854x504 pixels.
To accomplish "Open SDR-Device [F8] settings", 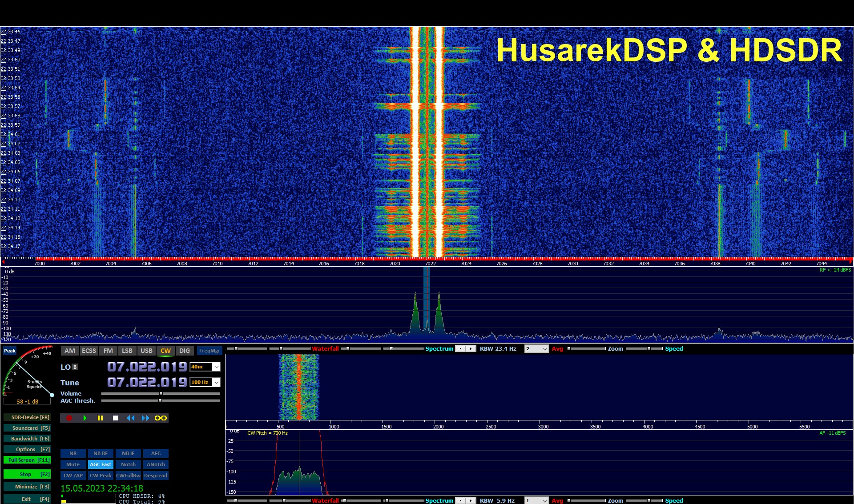I will click(27, 417).
